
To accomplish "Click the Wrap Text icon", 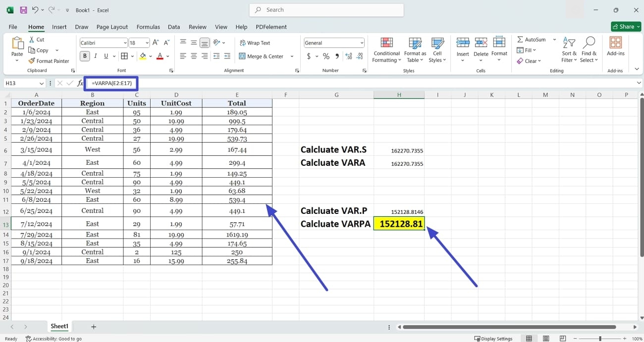I will [x=243, y=43].
